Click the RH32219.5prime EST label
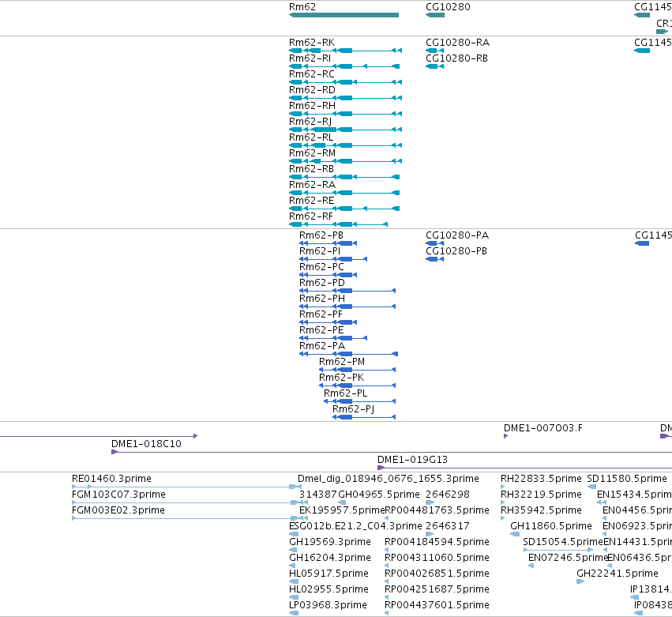Image resolution: width=672 pixels, height=617 pixels. 541,495
